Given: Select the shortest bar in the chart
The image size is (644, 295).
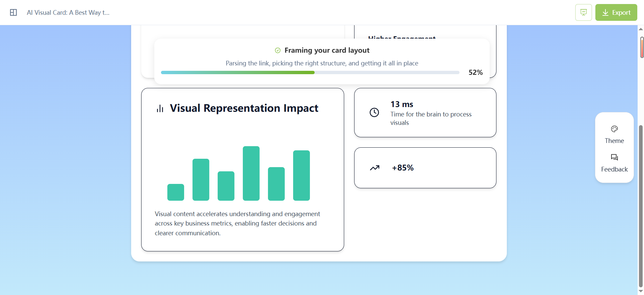Looking at the screenshot, I should 175,192.
